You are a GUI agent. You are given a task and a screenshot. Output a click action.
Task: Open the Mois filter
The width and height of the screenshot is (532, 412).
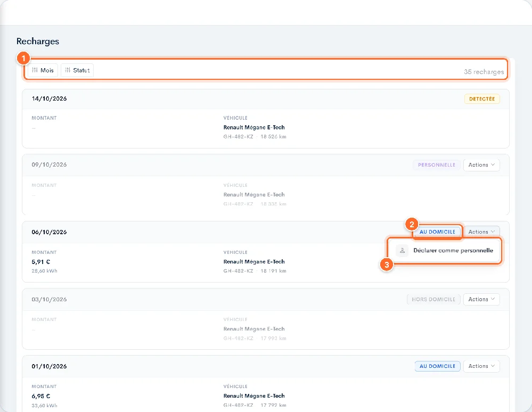pyautogui.click(x=43, y=70)
